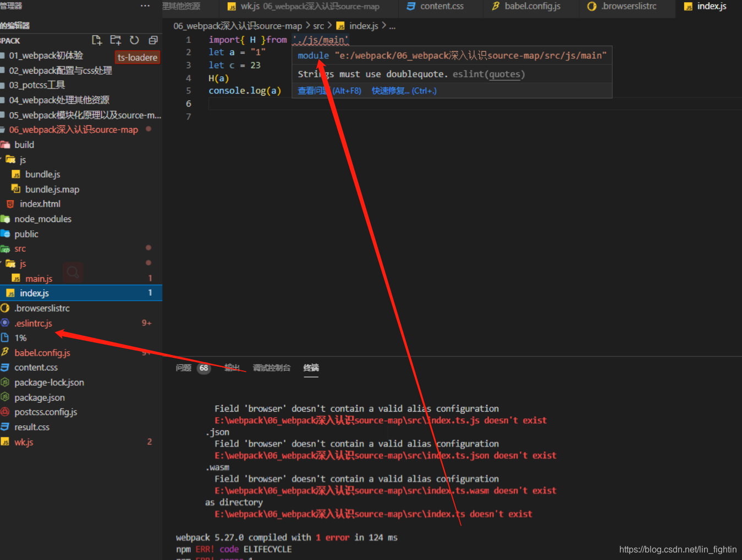The width and height of the screenshot is (742, 560).
Task: Click 快速修复 quick fix link in tooltip
Action: [404, 91]
